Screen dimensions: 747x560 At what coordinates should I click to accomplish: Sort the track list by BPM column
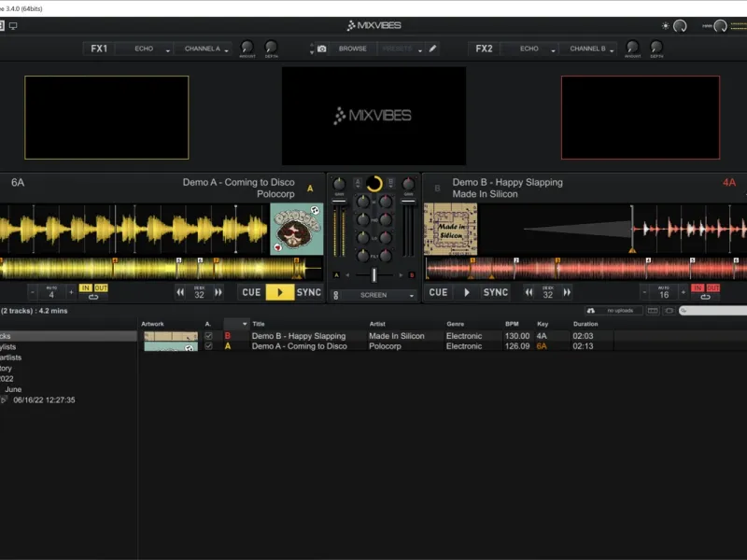click(512, 324)
